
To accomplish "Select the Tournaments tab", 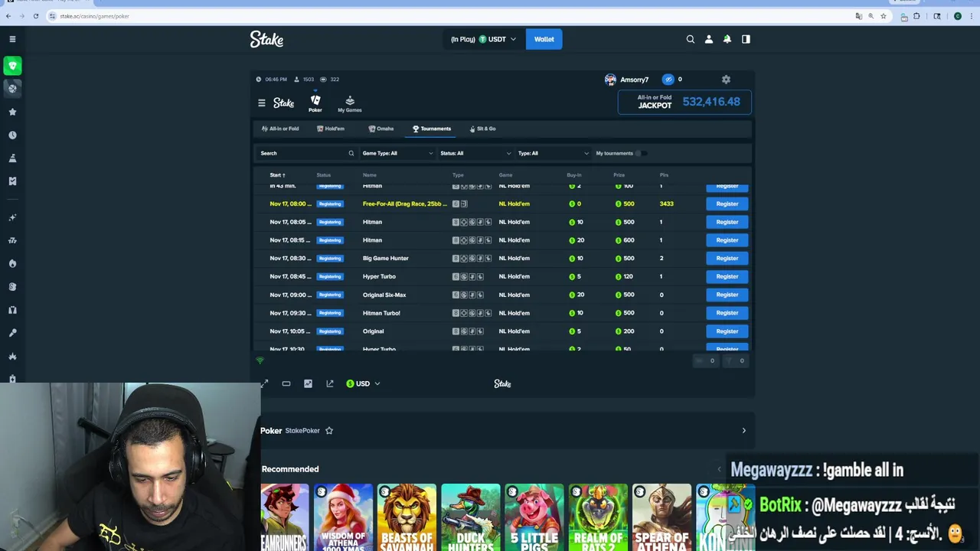I will pyautogui.click(x=432, y=129).
